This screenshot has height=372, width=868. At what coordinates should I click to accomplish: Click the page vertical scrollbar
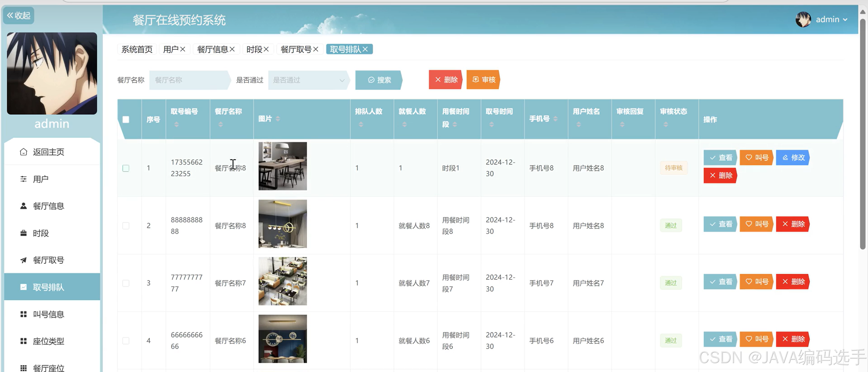pos(863,134)
